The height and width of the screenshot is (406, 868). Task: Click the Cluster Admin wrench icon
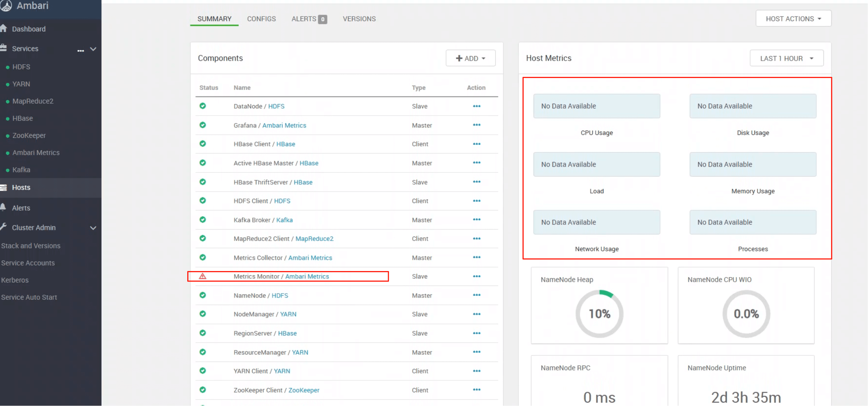(x=4, y=227)
